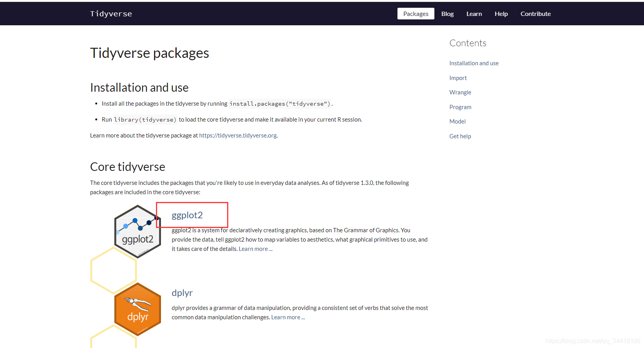
Task: Open the Tidyverse home logo
Action: coord(111,14)
